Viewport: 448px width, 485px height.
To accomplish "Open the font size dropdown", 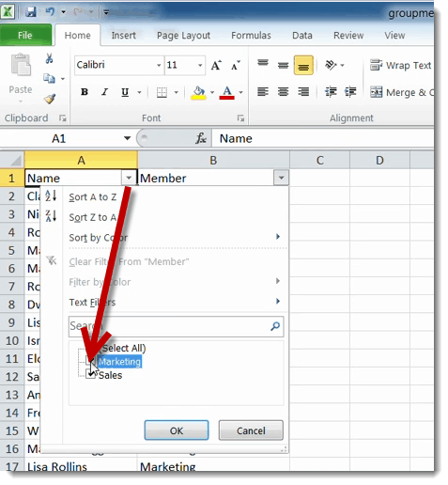I will tap(200, 65).
